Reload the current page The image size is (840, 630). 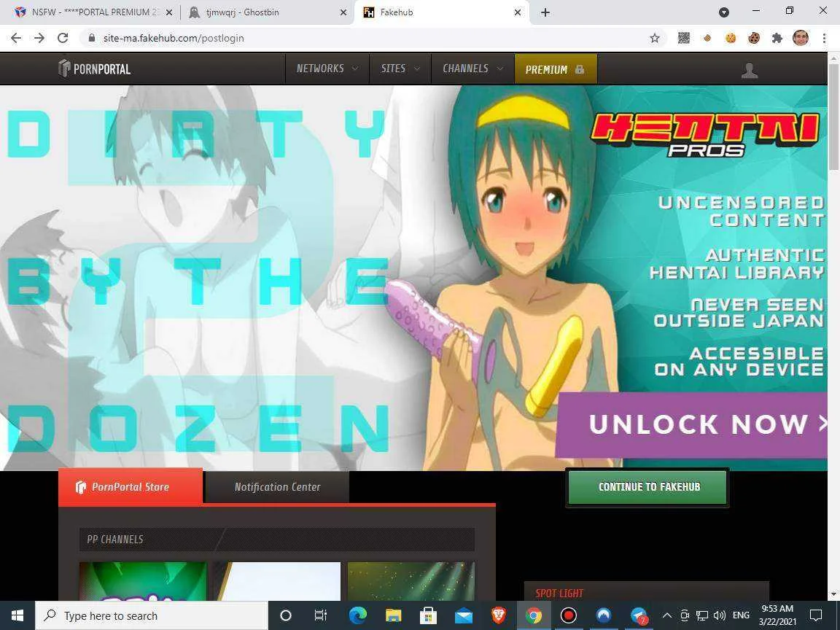63,38
